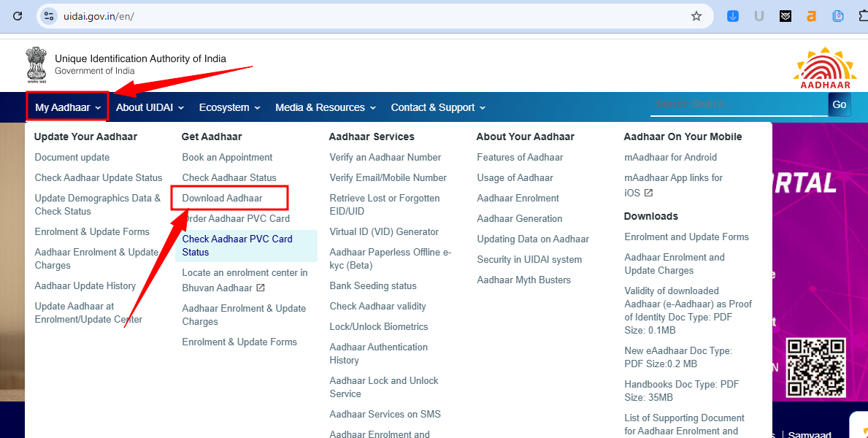Select Aadhaar Authentication History
868x438 pixels.
[379, 353]
